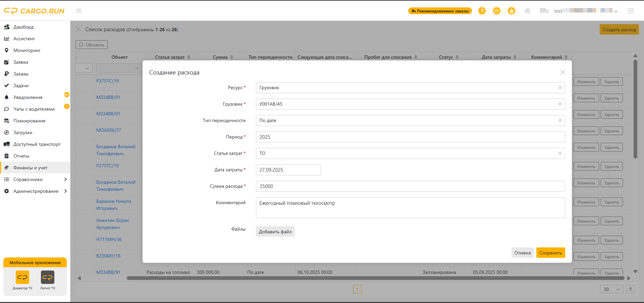The image size is (644, 303).
Task: Open the Объект column filter dropdown
Action: pyautogui.click(x=119, y=68)
